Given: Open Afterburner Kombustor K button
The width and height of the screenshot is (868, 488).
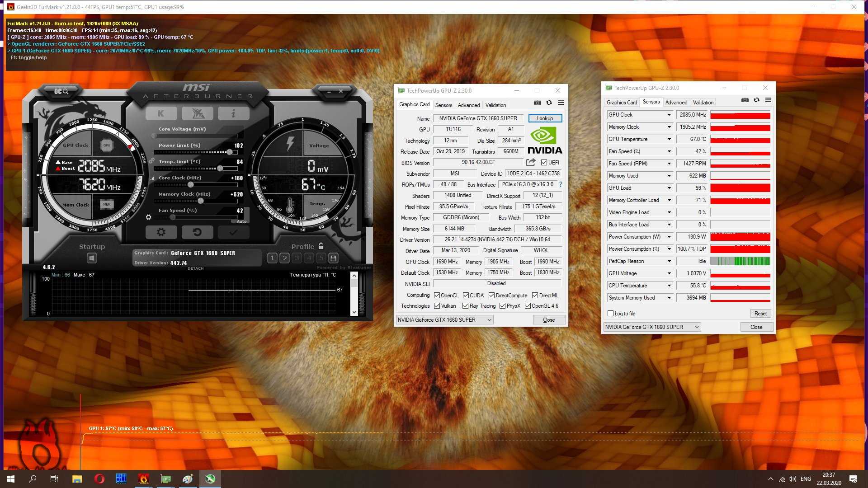Looking at the screenshot, I should click(x=161, y=113).
